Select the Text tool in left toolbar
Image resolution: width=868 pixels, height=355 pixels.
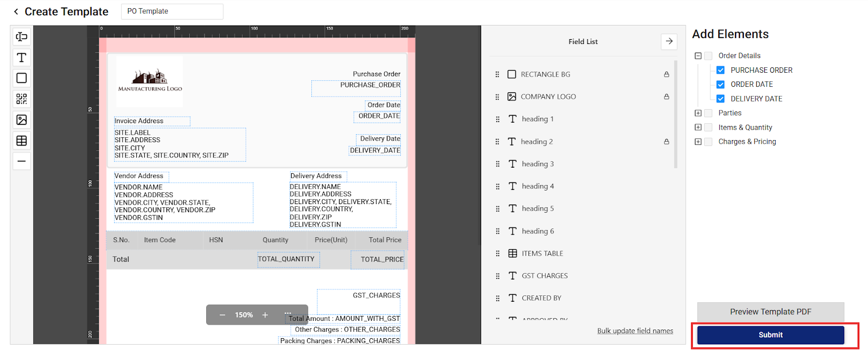coord(22,58)
